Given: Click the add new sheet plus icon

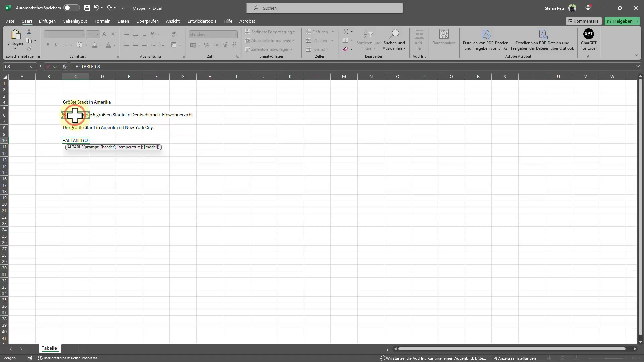Looking at the screenshot, I should point(79,349).
